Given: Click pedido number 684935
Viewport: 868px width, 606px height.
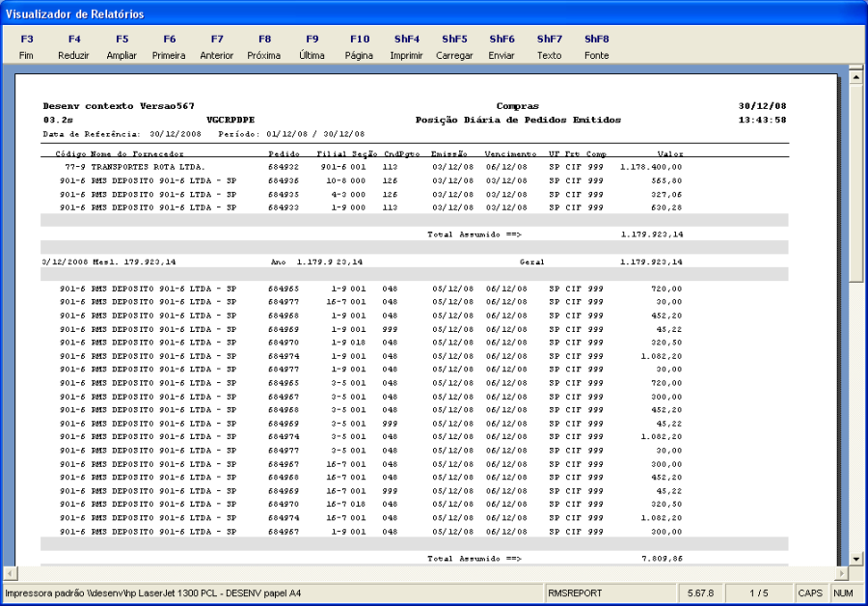Looking at the screenshot, I should [284, 194].
